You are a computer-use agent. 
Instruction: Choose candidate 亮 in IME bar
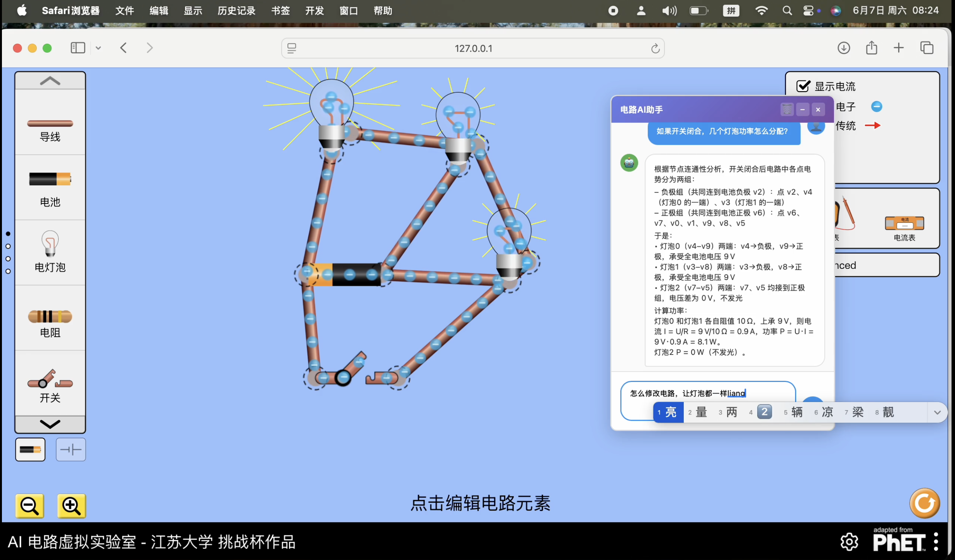tap(668, 412)
